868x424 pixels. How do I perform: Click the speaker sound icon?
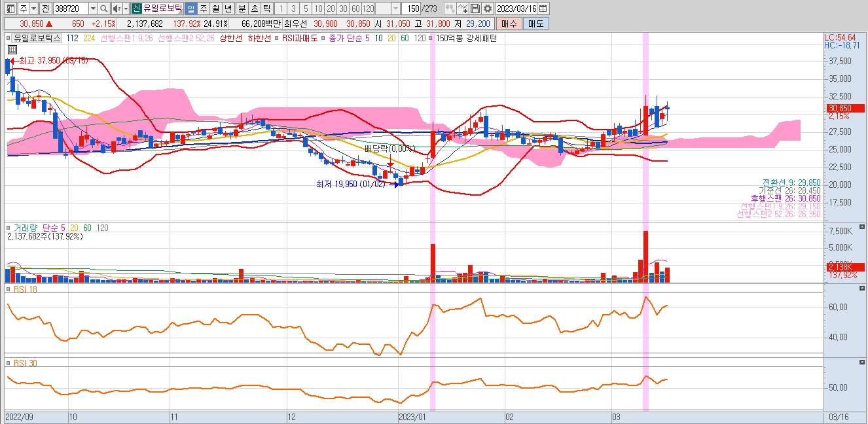116,9
